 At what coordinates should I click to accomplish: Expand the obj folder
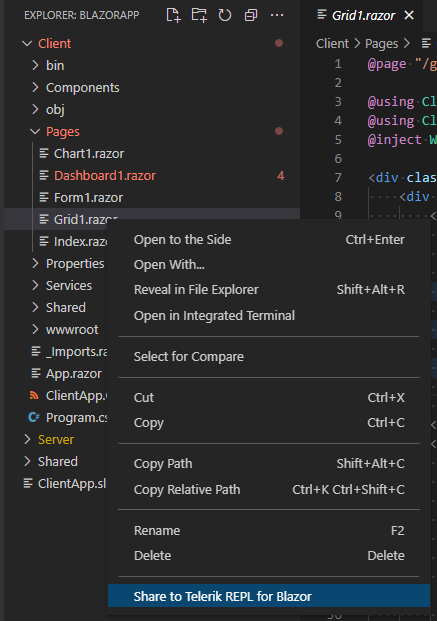(x=35, y=109)
